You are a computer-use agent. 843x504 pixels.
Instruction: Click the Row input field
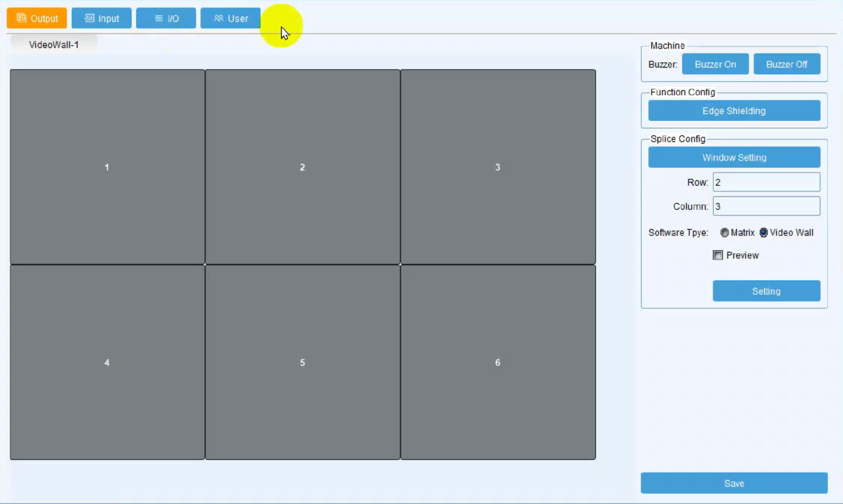tap(766, 182)
